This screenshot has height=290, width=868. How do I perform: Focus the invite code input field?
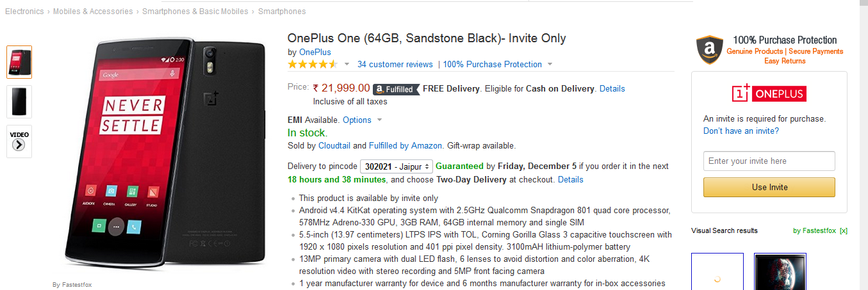click(x=769, y=161)
